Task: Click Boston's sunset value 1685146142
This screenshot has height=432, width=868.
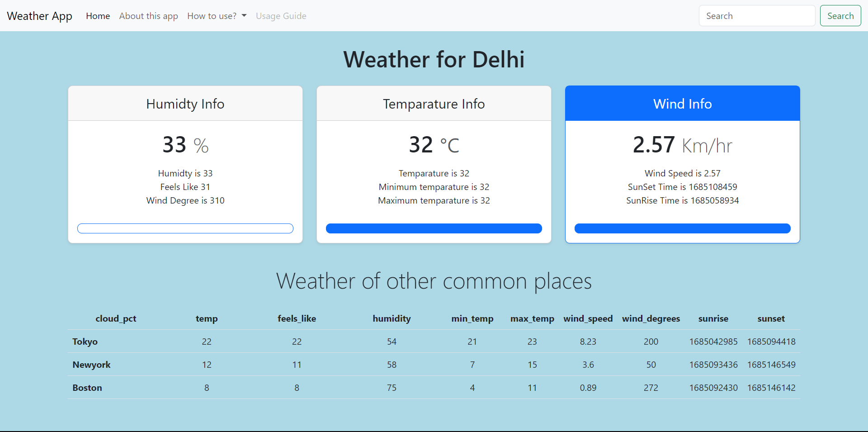Action: 771,388
